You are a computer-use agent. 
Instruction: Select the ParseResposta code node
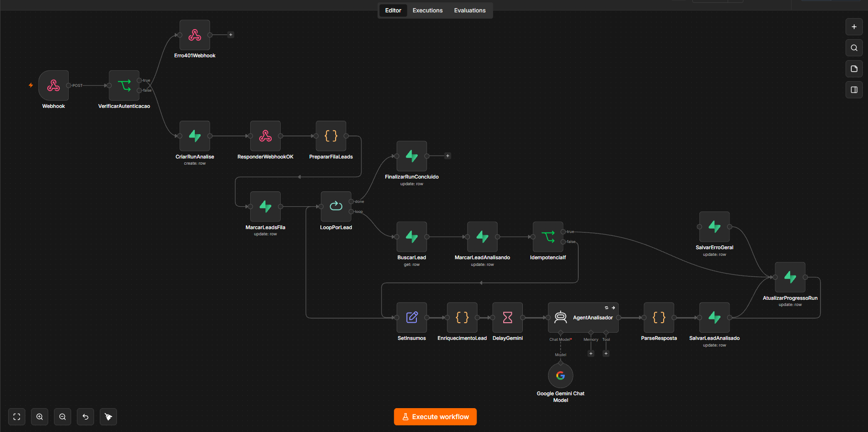(659, 317)
